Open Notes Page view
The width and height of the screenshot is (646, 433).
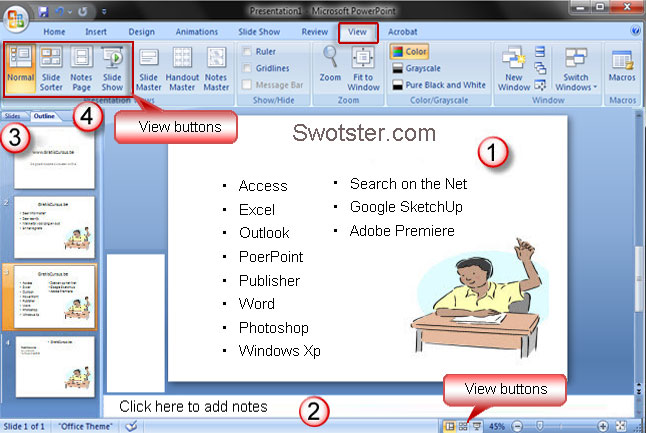pyautogui.click(x=81, y=68)
